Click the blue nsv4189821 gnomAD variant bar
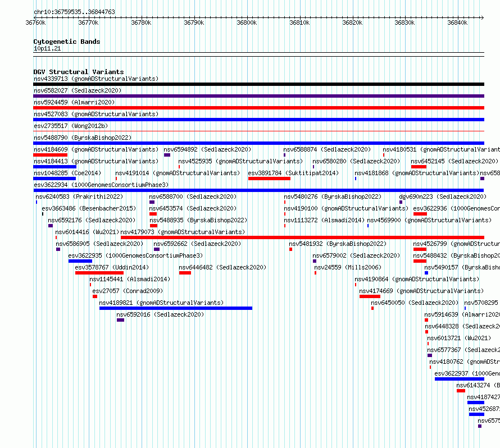Screen dimensions: 500x448 [176, 308]
